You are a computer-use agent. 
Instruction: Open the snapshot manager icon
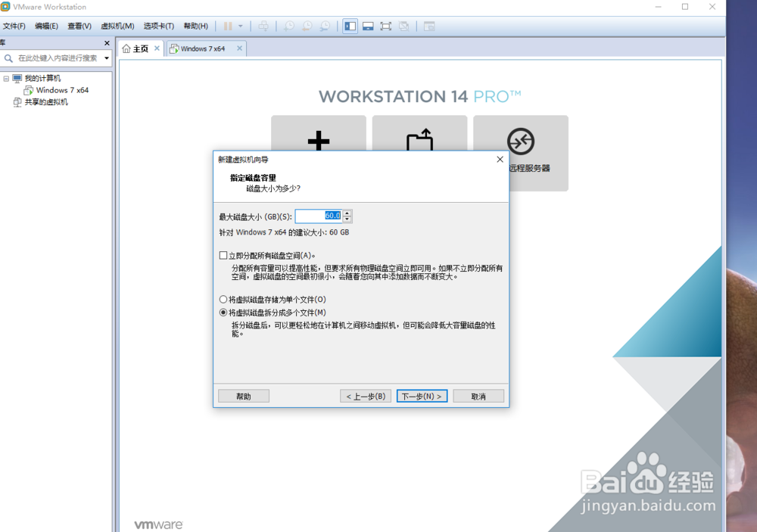[x=325, y=26]
